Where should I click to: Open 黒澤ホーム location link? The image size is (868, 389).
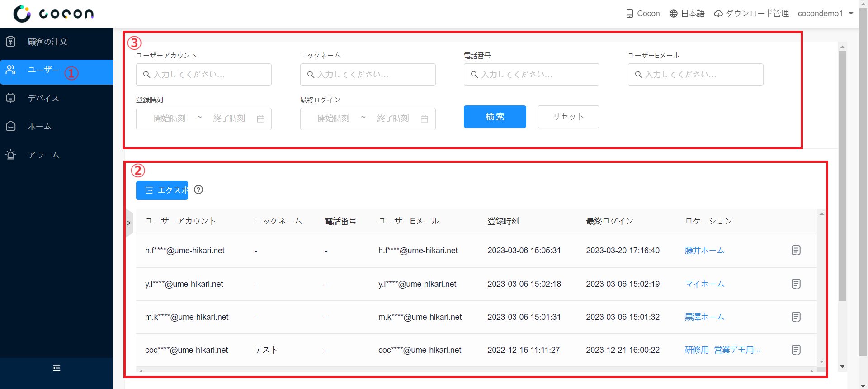(704, 317)
